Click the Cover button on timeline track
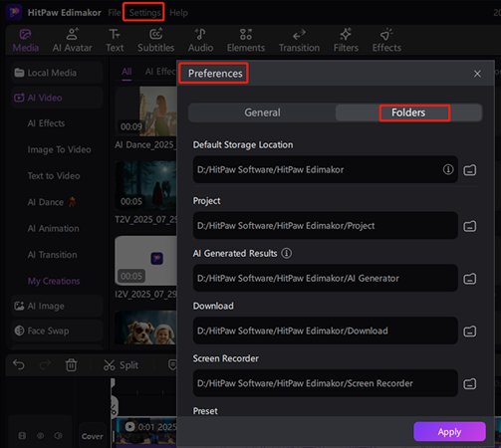This screenshot has height=448, width=501. coord(92,436)
